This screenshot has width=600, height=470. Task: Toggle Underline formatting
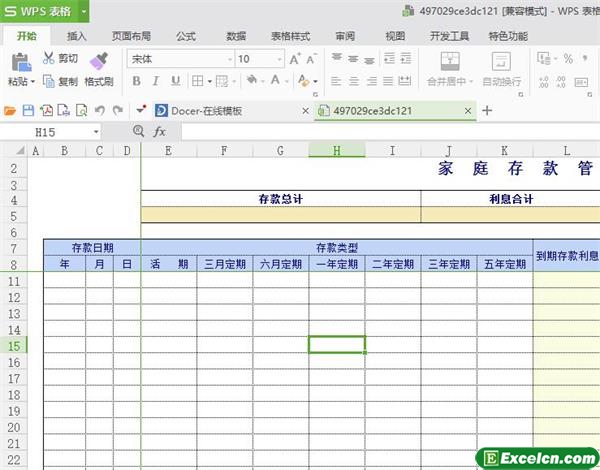pos(176,81)
